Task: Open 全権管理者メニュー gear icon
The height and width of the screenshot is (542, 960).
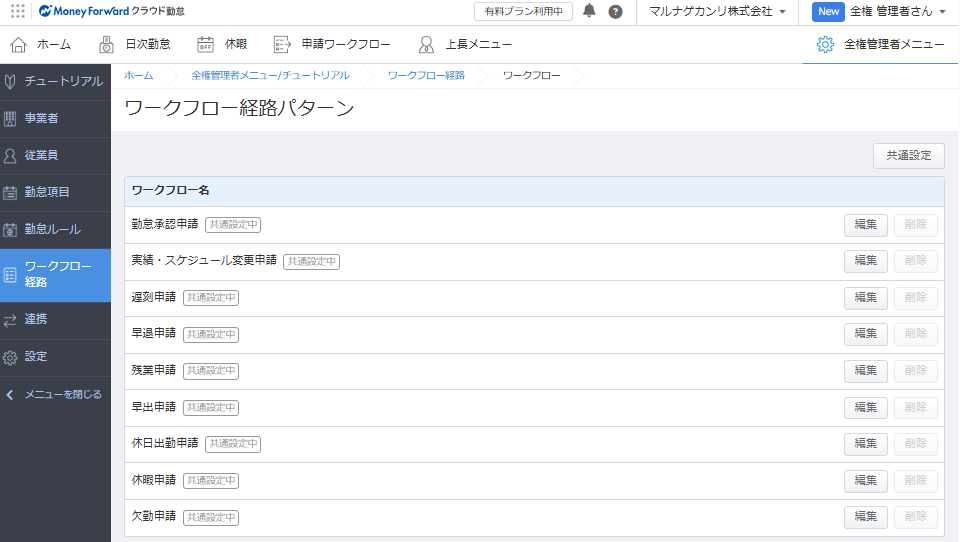Action: pyautogui.click(x=825, y=44)
